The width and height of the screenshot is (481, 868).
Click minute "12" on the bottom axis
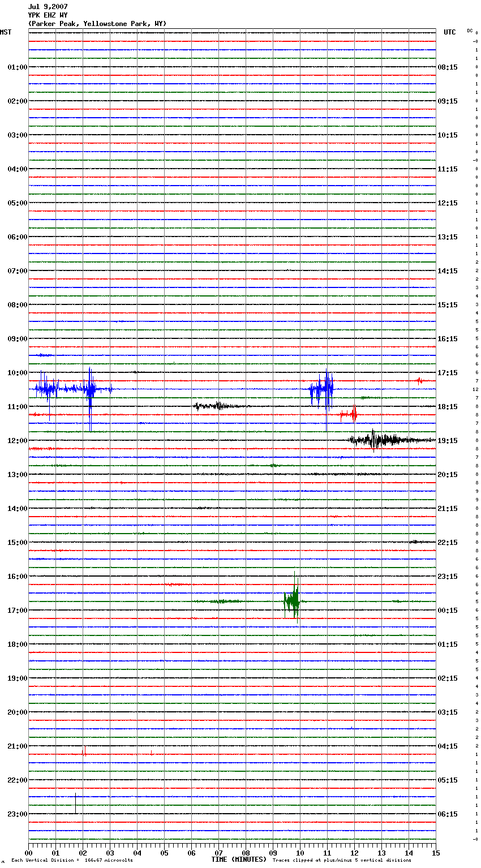[354, 853]
